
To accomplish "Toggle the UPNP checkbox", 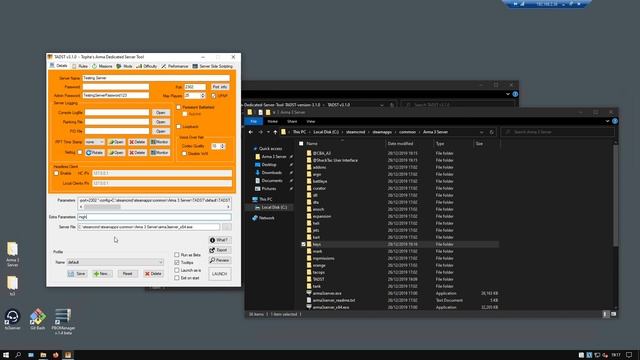I will point(213,96).
